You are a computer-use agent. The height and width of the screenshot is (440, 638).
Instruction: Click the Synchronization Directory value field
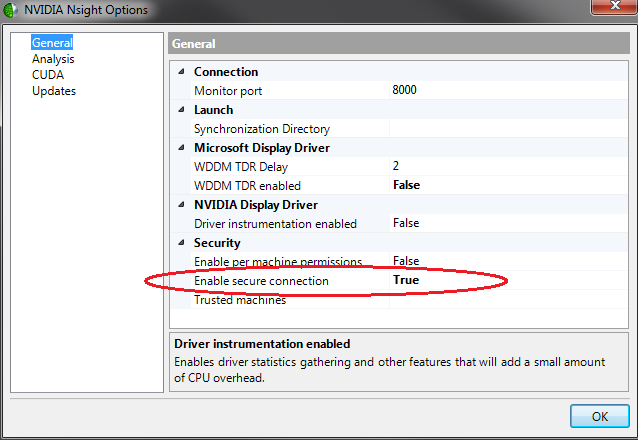[509, 129]
